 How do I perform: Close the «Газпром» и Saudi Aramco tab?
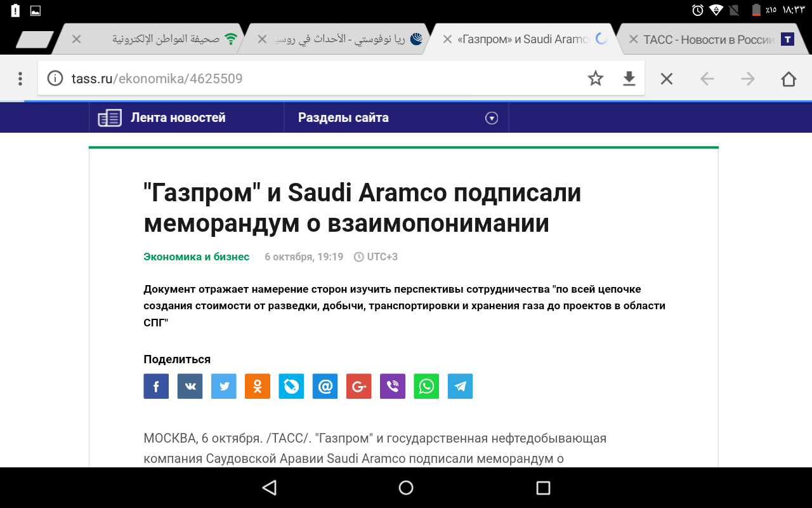(x=447, y=39)
